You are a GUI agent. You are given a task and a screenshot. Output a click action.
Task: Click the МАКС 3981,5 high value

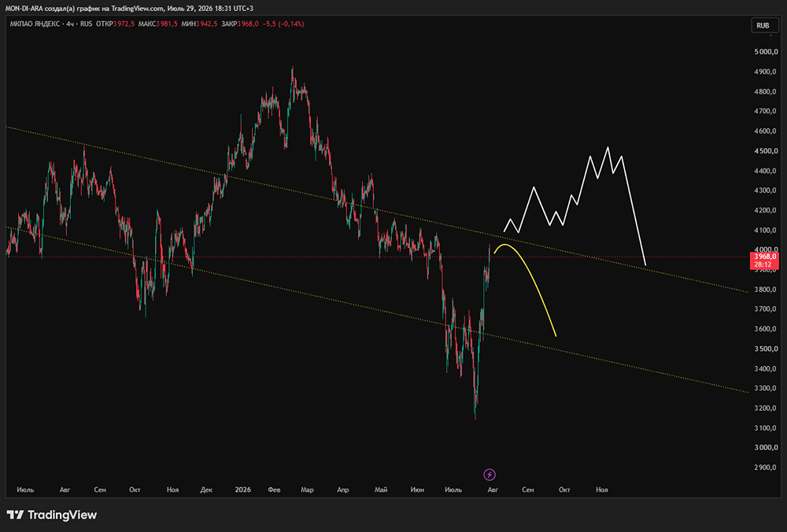click(x=157, y=24)
